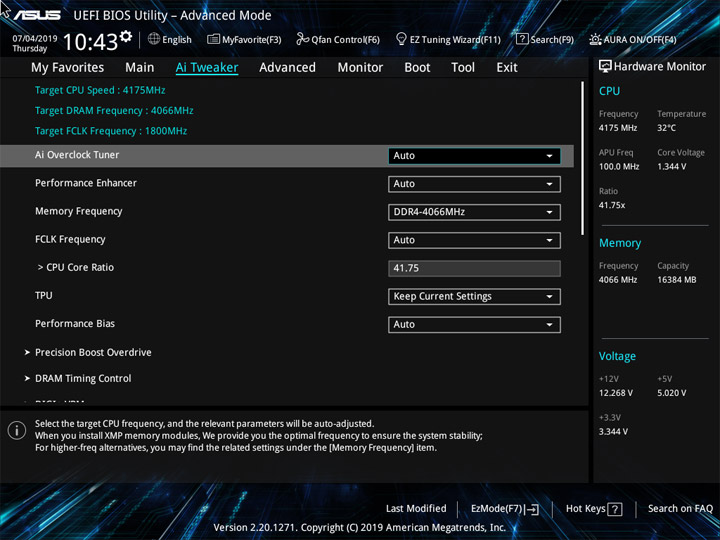
Task: Click Target FCLK Frequency : 1800MHz text
Action: tap(111, 131)
